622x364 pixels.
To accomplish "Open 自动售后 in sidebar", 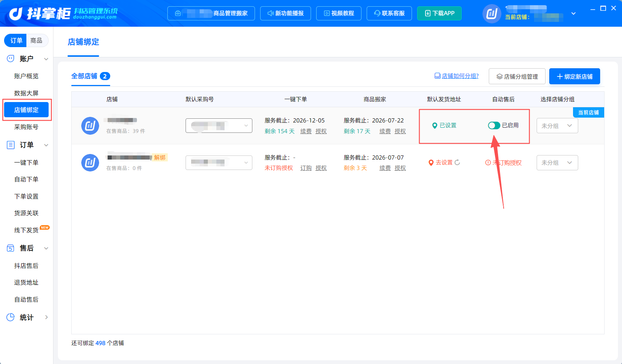I will [x=26, y=299].
